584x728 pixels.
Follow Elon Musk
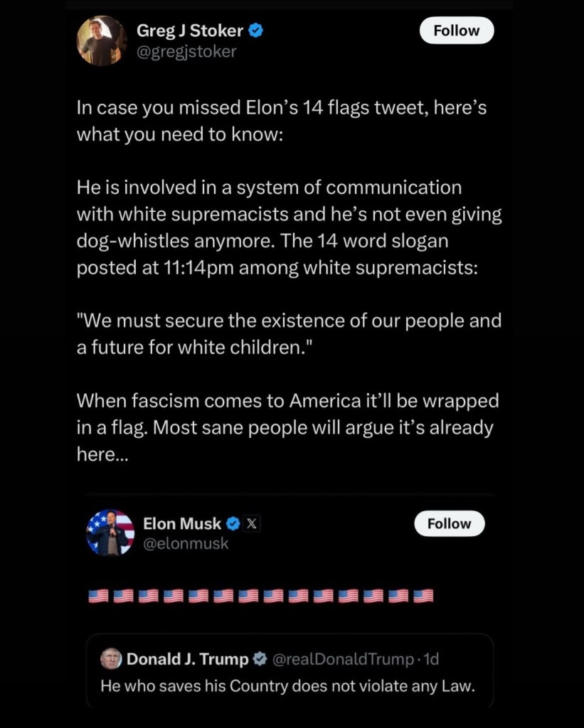[449, 524]
